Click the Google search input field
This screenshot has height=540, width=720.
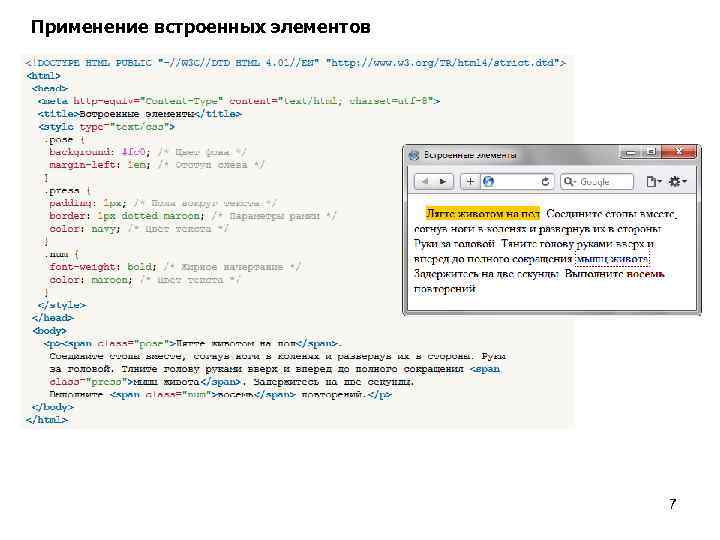tap(597, 181)
